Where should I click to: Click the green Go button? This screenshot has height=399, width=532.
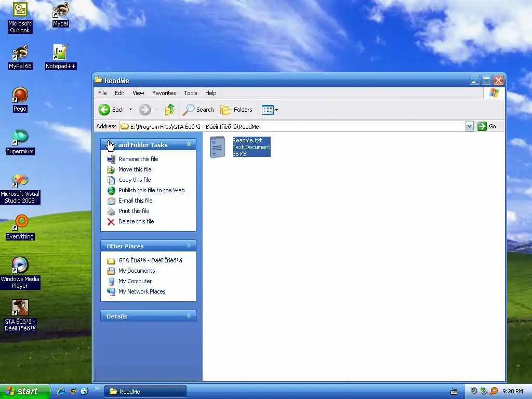[487, 126]
